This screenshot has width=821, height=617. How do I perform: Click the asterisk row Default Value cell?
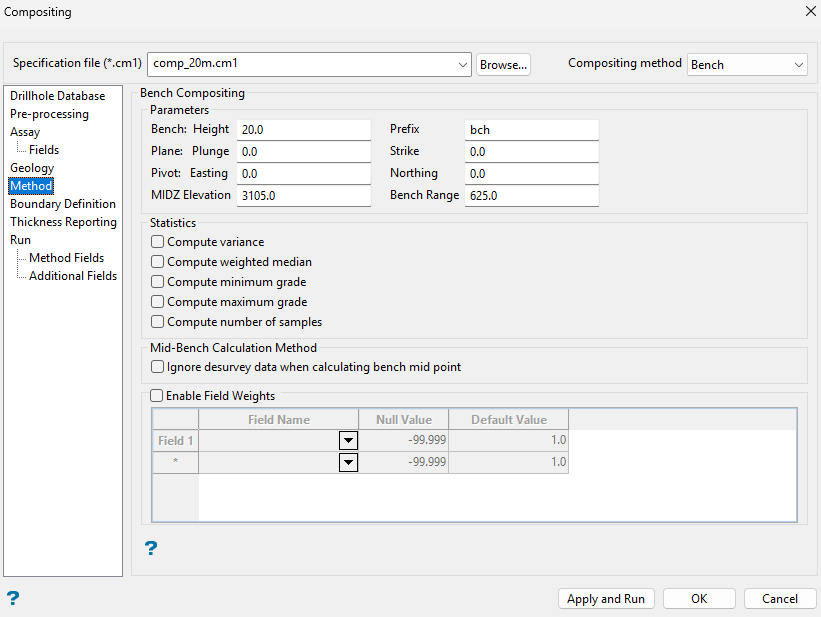(508, 462)
